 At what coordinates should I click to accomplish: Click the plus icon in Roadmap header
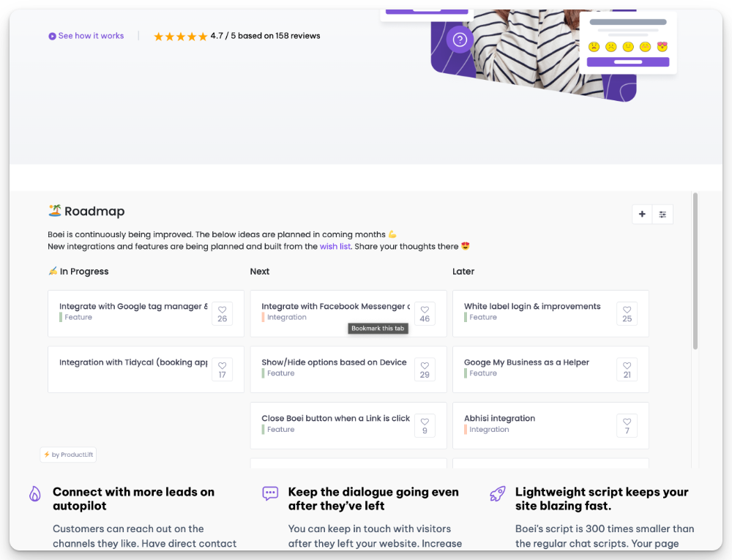click(642, 214)
